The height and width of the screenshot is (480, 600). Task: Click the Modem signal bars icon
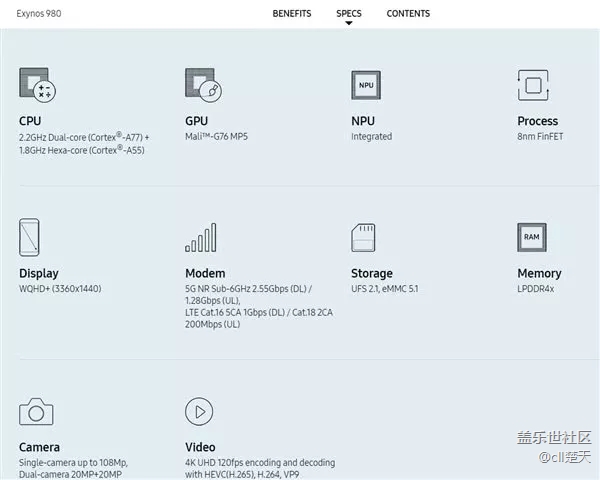[x=201, y=238]
